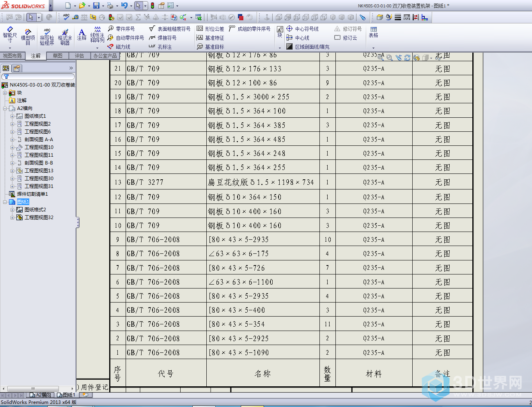Click the Print icon
Screen dimensions: 532x407
coord(110,6)
